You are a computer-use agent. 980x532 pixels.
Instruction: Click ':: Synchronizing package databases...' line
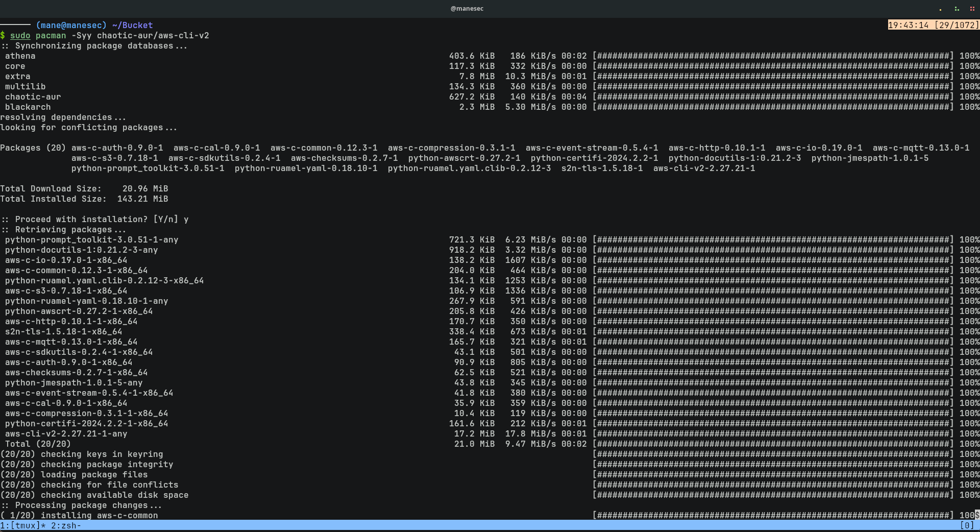94,45
